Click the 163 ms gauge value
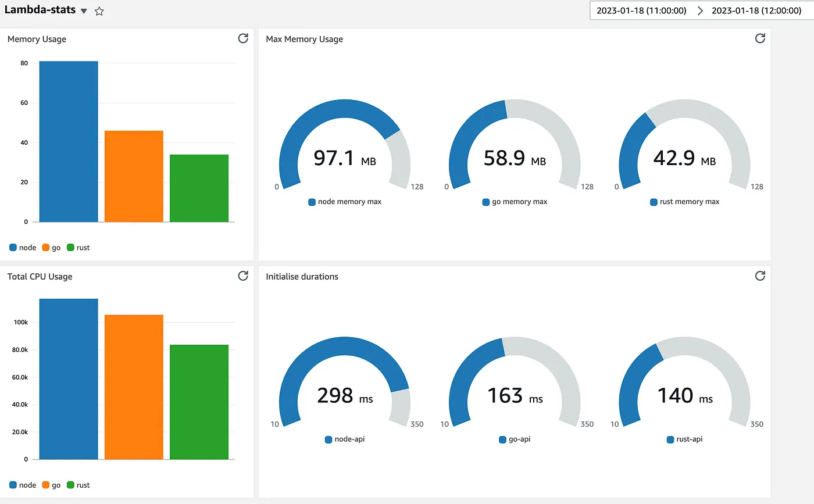 [515, 396]
